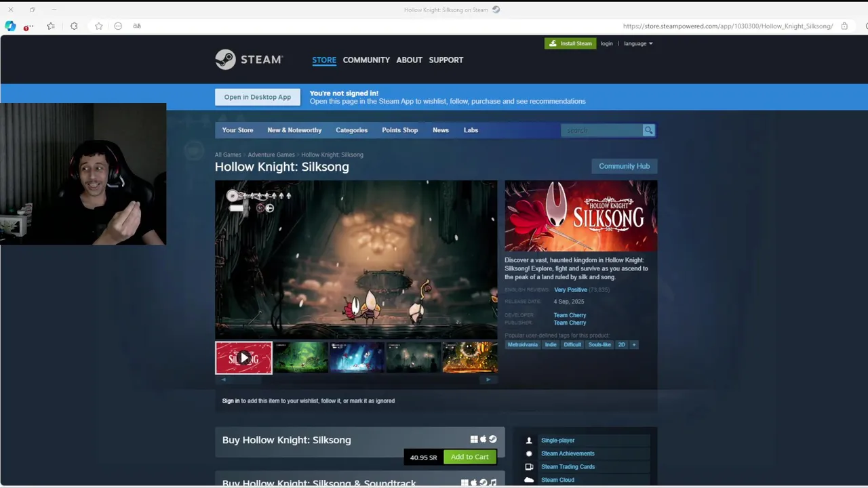Click the Single-player person icon
The width and height of the screenshot is (868, 488).
529,441
